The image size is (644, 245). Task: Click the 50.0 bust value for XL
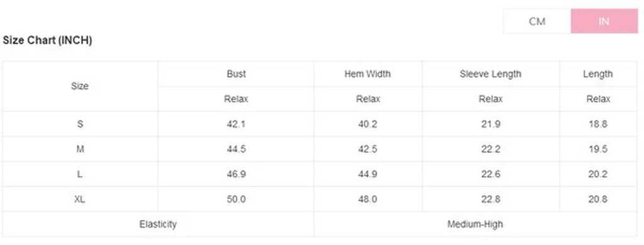pos(236,200)
